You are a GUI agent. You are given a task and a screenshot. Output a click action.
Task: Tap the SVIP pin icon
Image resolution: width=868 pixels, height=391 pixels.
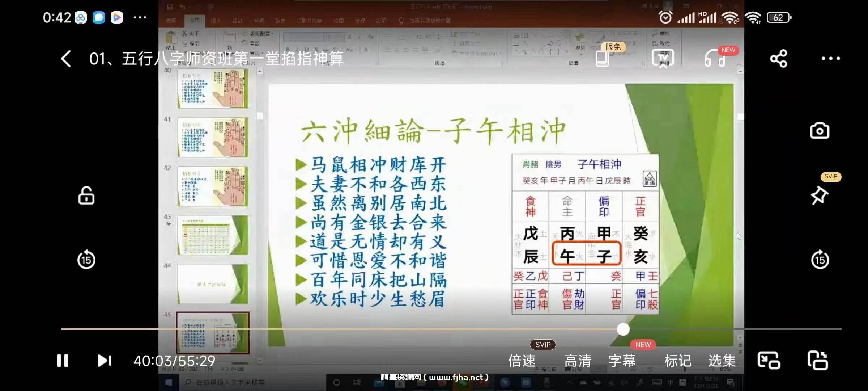(819, 195)
